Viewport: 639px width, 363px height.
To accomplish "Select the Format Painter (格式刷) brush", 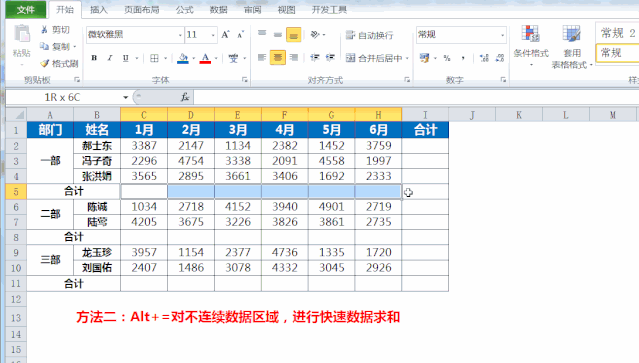I will point(44,63).
